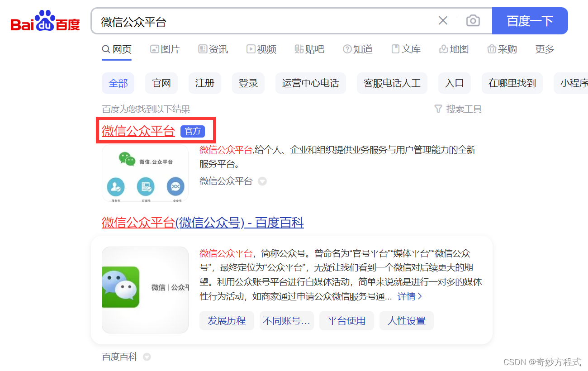The height and width of the screenshot is (371, 588).
Task: Expand arrow next to 百度百科 source
Action: point(147,357)
